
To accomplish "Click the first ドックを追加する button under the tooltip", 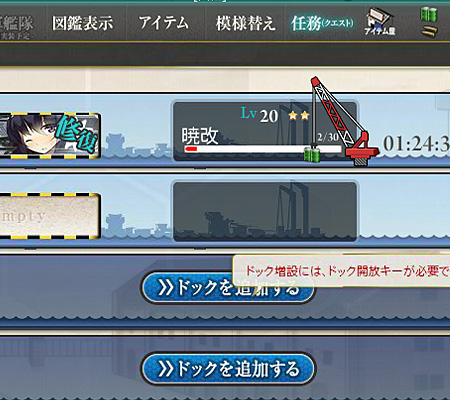I will coord(228,288).
